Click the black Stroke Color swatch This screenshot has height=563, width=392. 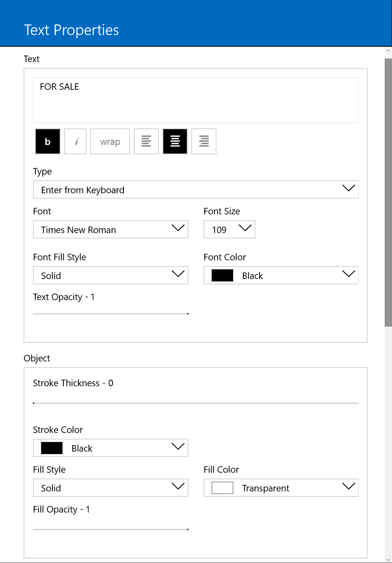click(x=52, y=448)
